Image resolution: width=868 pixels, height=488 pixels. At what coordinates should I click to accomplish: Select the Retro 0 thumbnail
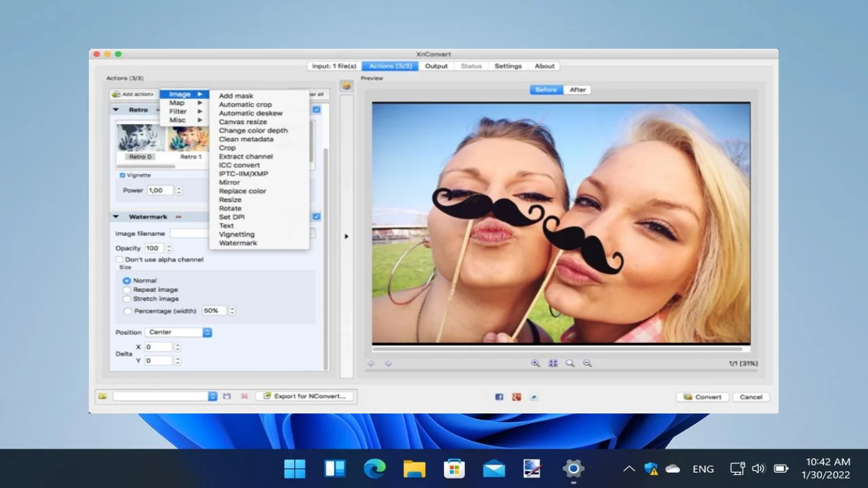point(141,142)
